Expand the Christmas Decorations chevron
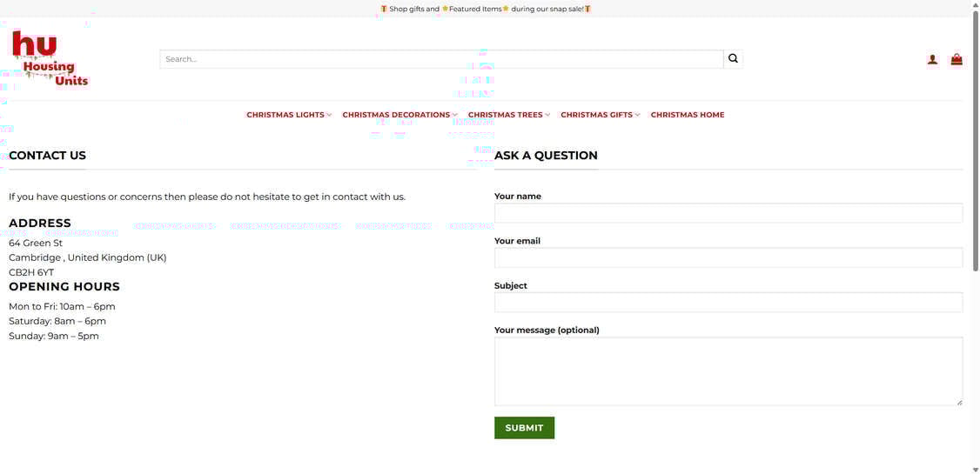 coord(455,115)
